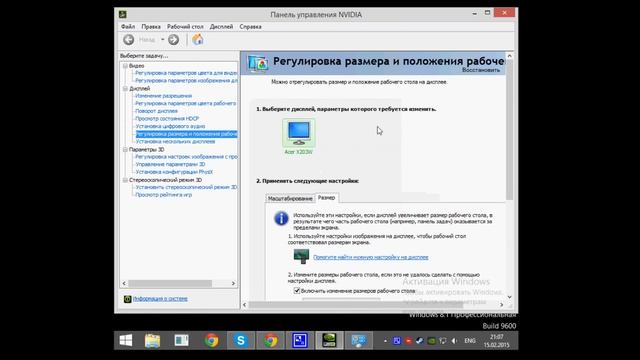The height and width of the screenshot is (360, 640).
Task: Click main panel vertical scrollbar up arrow
Action: tap(509, 56)
